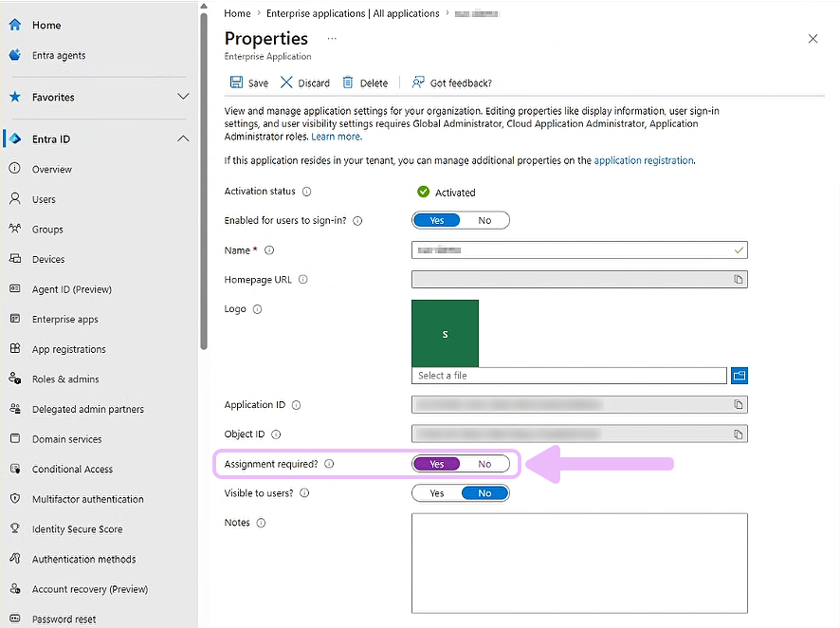Show info tooltip for Activation status
The height and width of the screenshot is (628, 840).
[x=306, y=192]
